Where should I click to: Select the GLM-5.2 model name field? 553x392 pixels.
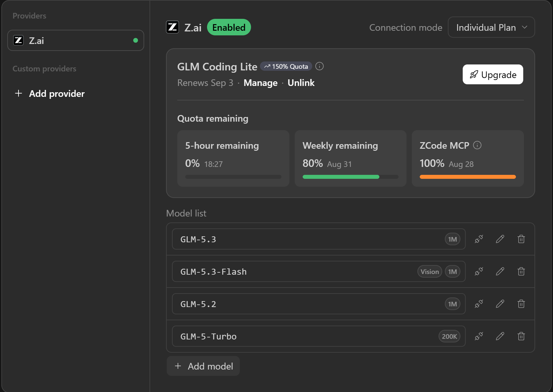pyautogui.click(x=319, y=304)
